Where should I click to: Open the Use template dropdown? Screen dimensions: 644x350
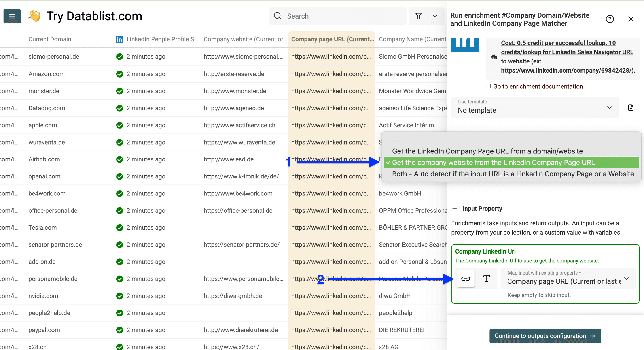coord(535,108)
